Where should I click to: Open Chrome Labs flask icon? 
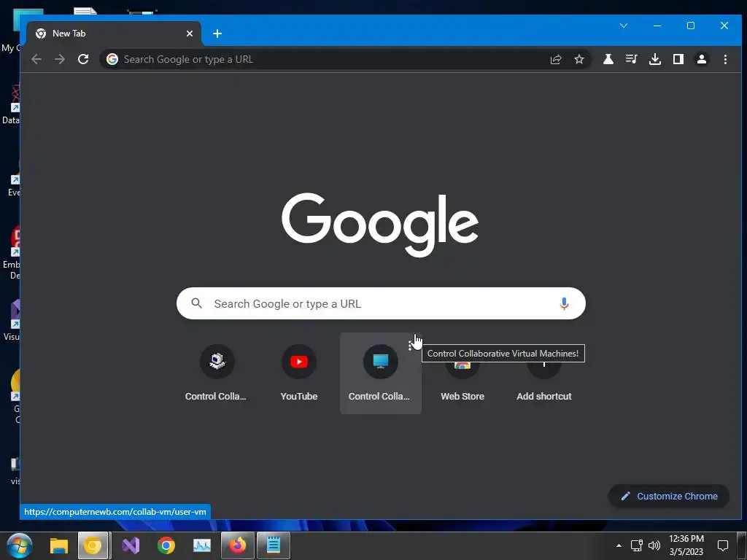click(608, 59)
